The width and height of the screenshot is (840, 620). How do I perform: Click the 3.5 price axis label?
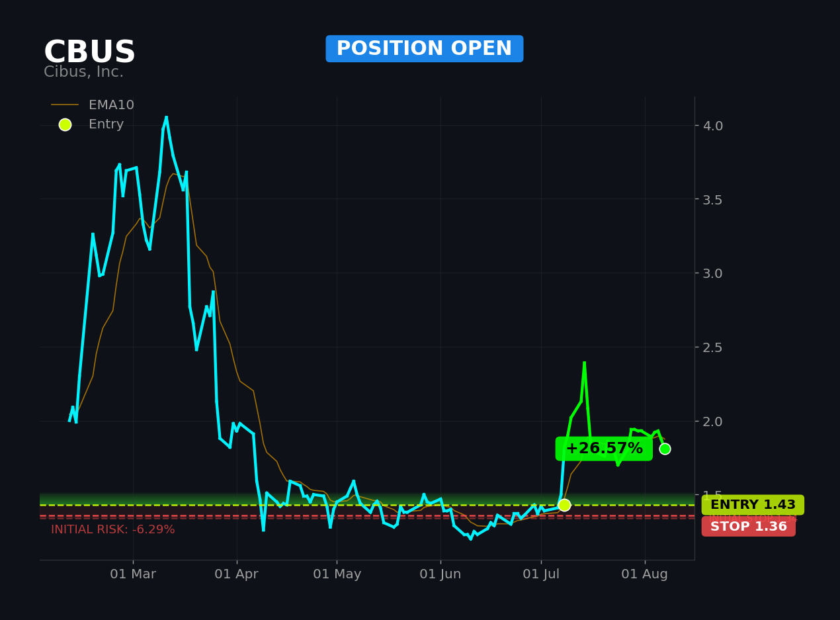(x=713, y=200)
